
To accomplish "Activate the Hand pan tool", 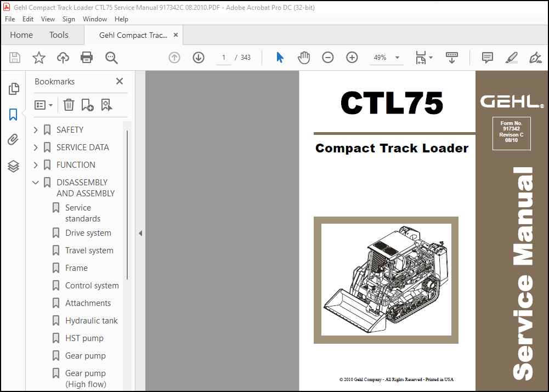I will (x=303, y=58).
